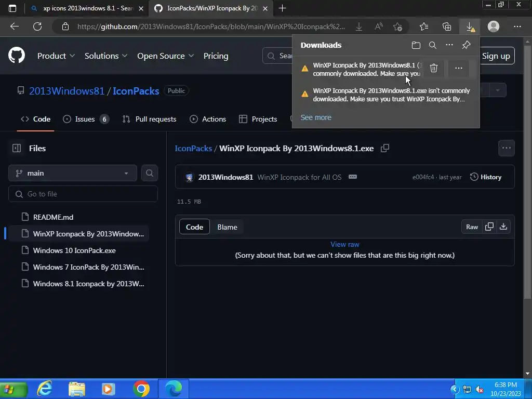Open commit History link
The width and height of the screenshot is (532, 399).
(486, 177)
